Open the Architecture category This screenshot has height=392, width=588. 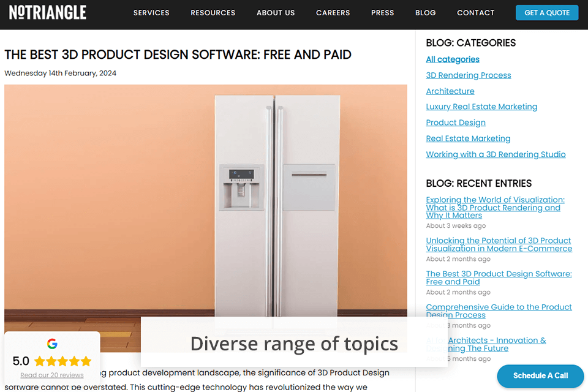point(450,91)
